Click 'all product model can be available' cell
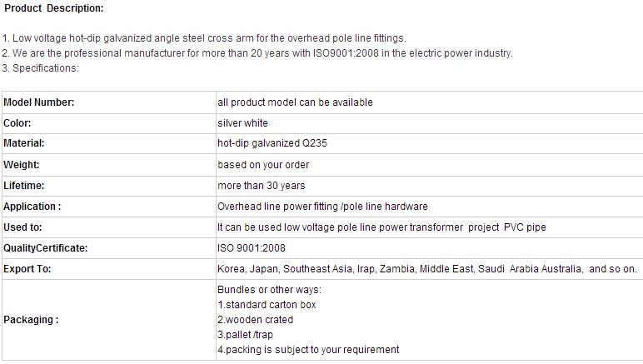 click(430, 102)
